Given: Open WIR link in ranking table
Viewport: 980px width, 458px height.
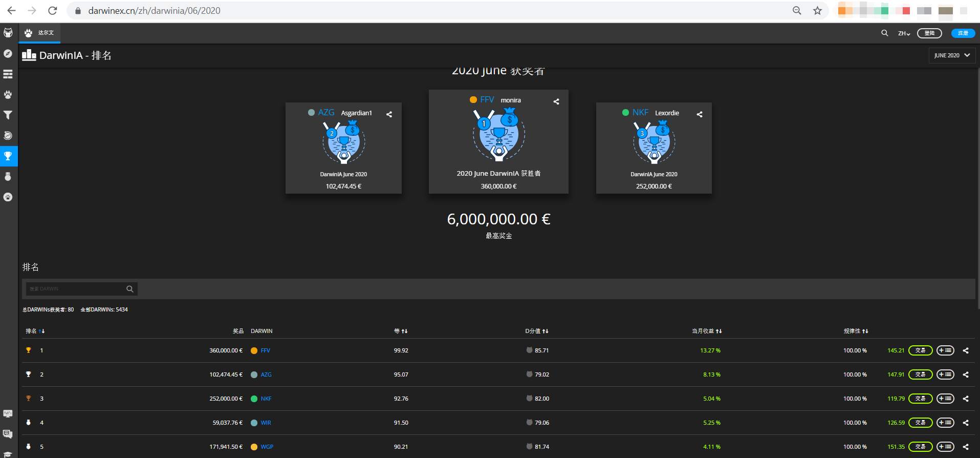Looking at the screenshot, I should pos(266,423).
